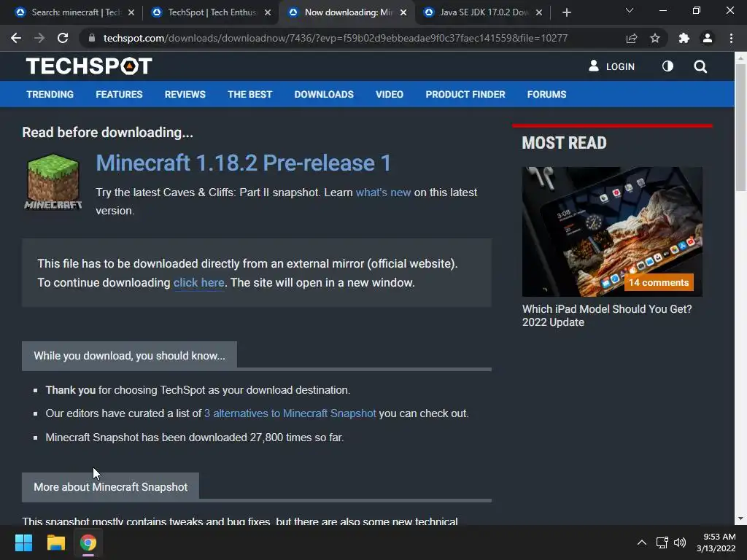Open the FORUMS nav item
Screen dimensions: 747x560
click(x=546, y=94)
